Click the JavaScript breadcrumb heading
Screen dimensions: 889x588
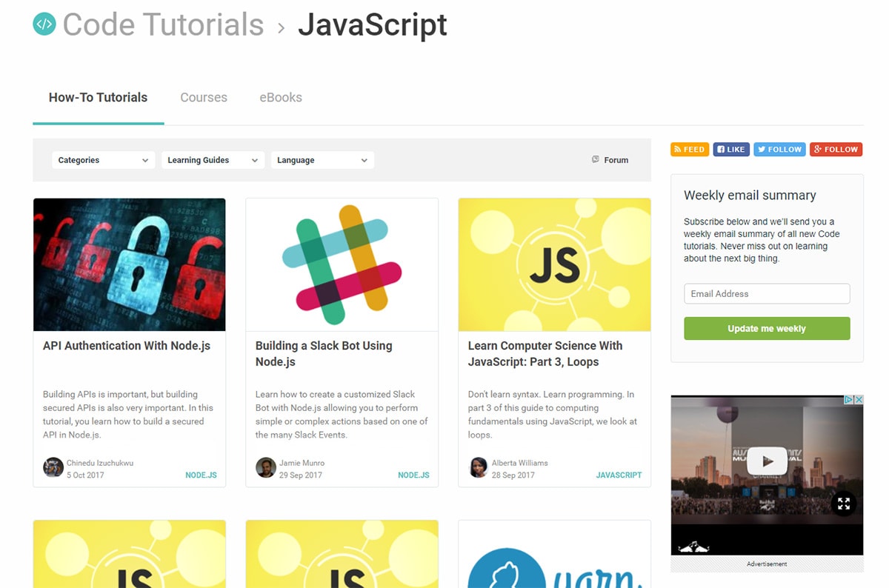click(x=372, y=24)
